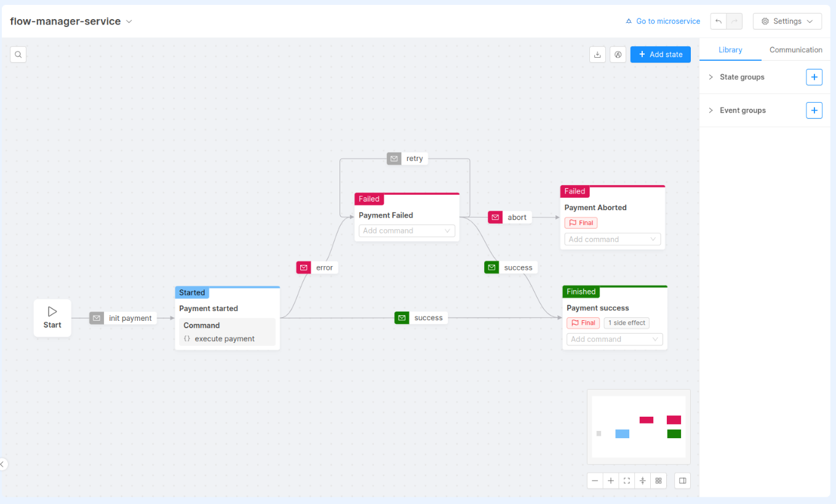This screenshot has width=836, height=504.
Task: Click the undo arrow icon
Action: coord(718,20)
